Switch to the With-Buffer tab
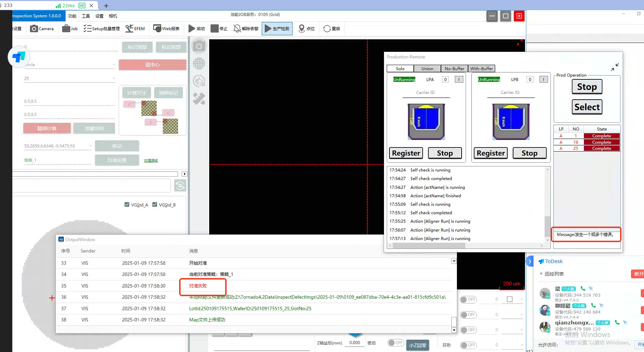This screenshot has width=644, height=352. pos(482,69)
